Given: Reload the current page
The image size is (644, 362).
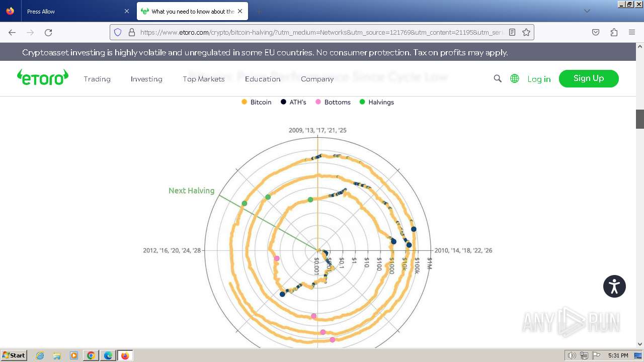Looking at the screenshot, I should click(48, 32).
